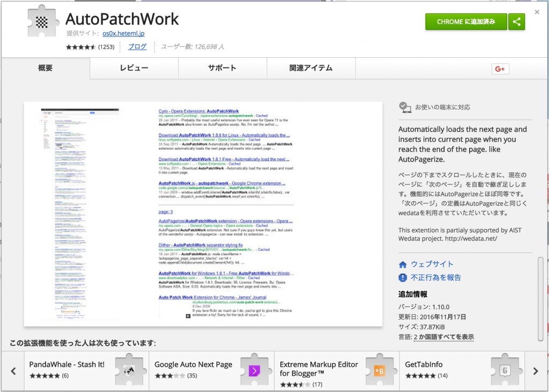The width and height of the screenshot is (549, 392).
Task: Click the 追加情報 heading
Action: 413,294
